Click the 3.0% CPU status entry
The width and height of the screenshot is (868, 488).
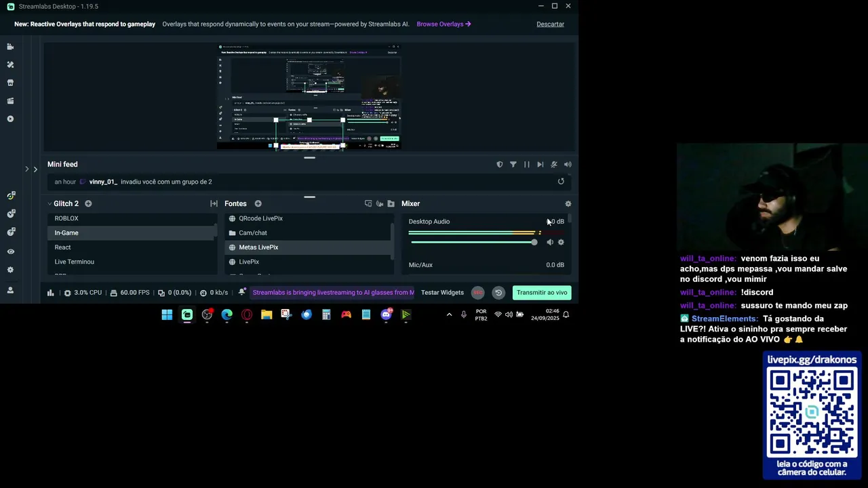[x=83, y=293]
